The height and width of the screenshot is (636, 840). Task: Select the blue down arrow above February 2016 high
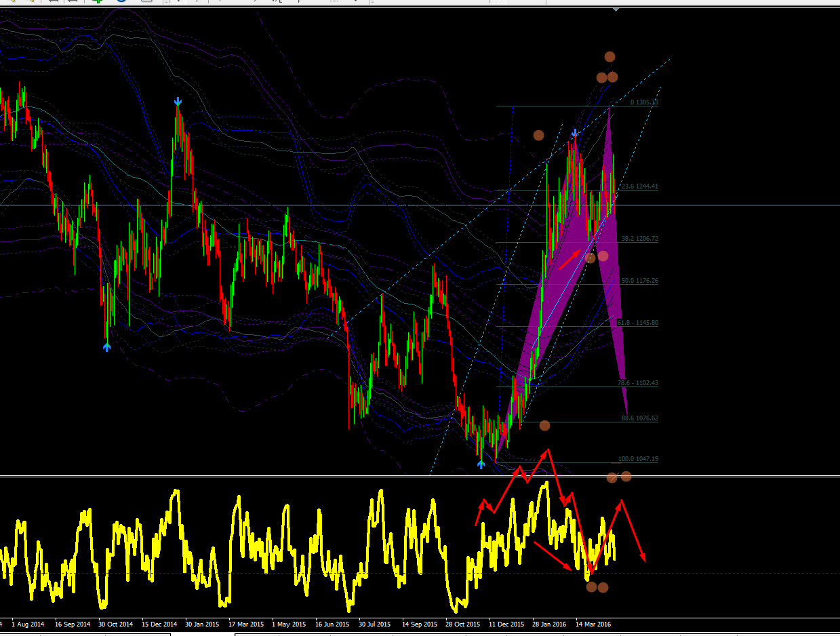point(575,133)
